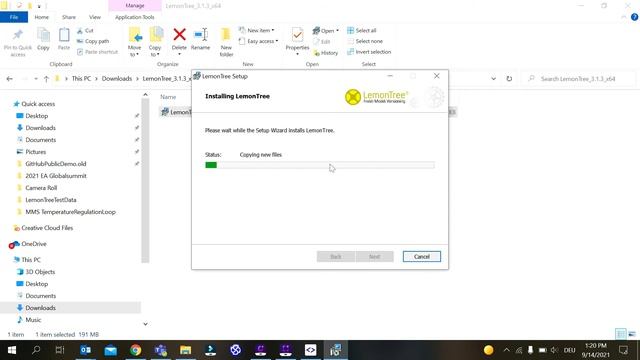640x360 pixels.
Task: Switch to the View ribbon tab
Action: point(95,17)
